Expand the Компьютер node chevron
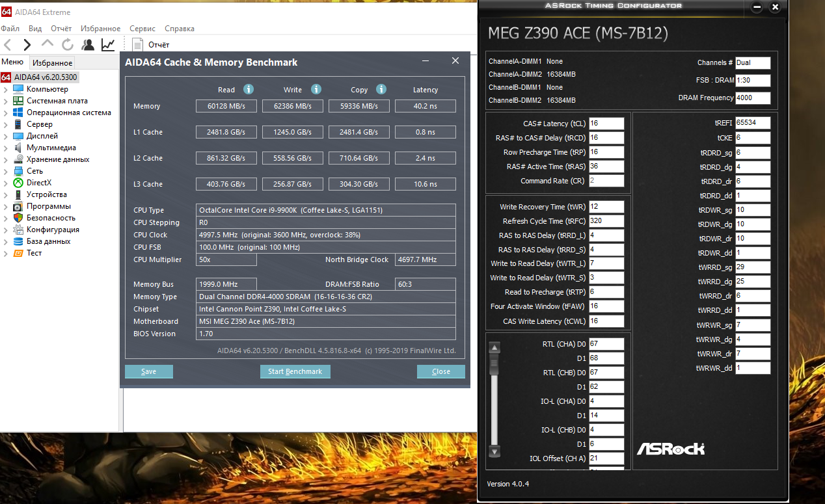 pos(6,90)
